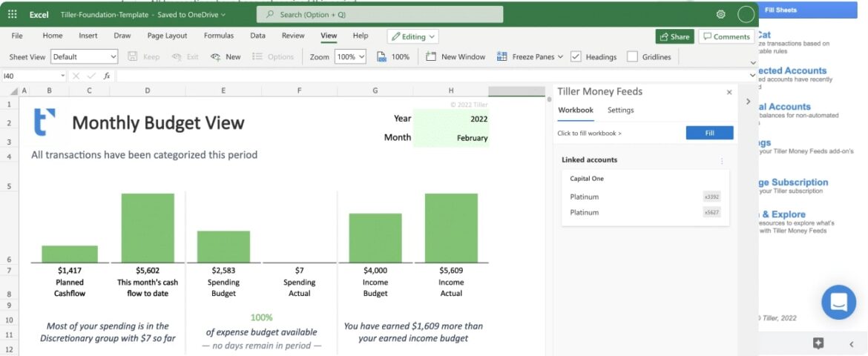Click the Income Actual green bar
Image resolution: width=868 pixels, height=356 pixels.
[451, 228]
